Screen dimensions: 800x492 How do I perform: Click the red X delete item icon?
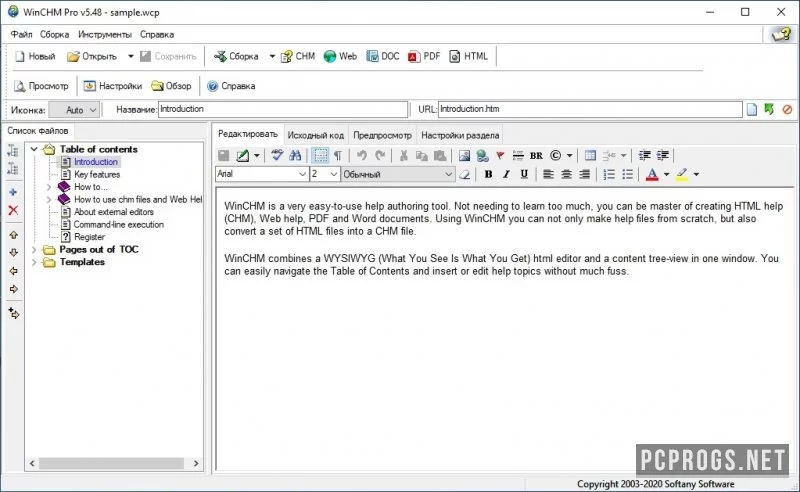tap(13, 210)
